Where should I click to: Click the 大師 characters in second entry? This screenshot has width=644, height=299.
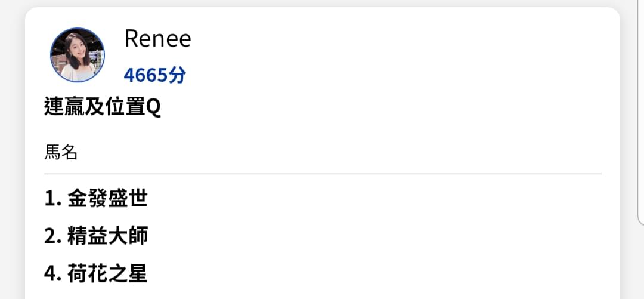pyautogui.click(x=128, y=236)
